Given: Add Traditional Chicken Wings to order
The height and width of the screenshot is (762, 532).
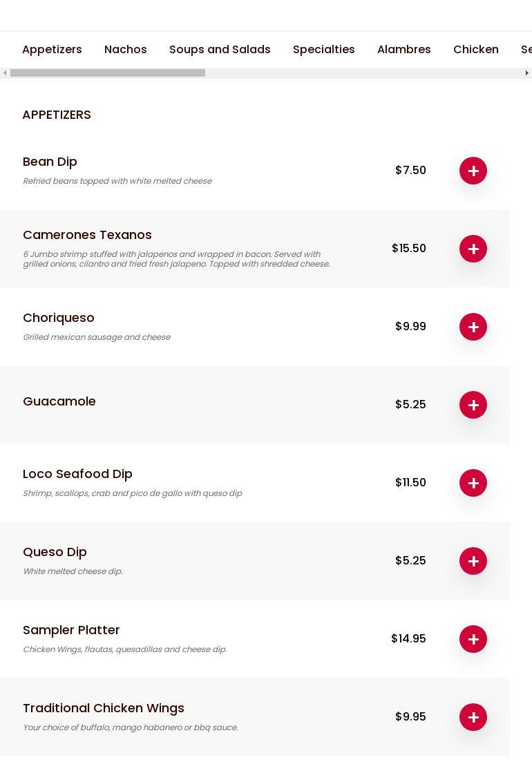Looking at the screenshot, I should point(473,717).
